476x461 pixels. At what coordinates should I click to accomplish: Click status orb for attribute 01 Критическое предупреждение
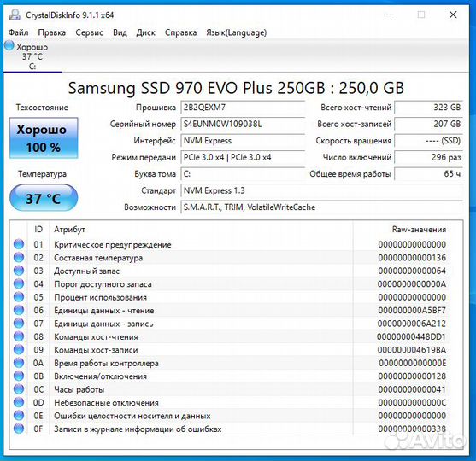tap(19, 244)
